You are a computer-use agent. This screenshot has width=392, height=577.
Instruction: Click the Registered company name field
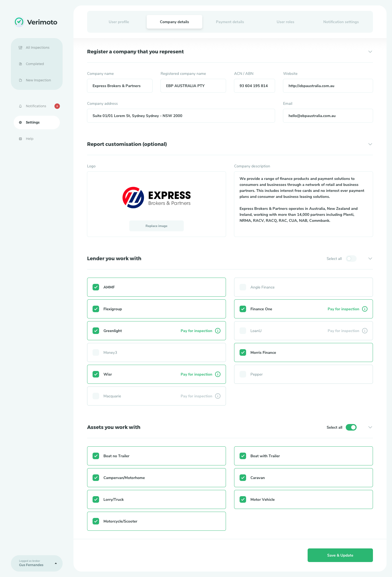click(x=193, y=86)
